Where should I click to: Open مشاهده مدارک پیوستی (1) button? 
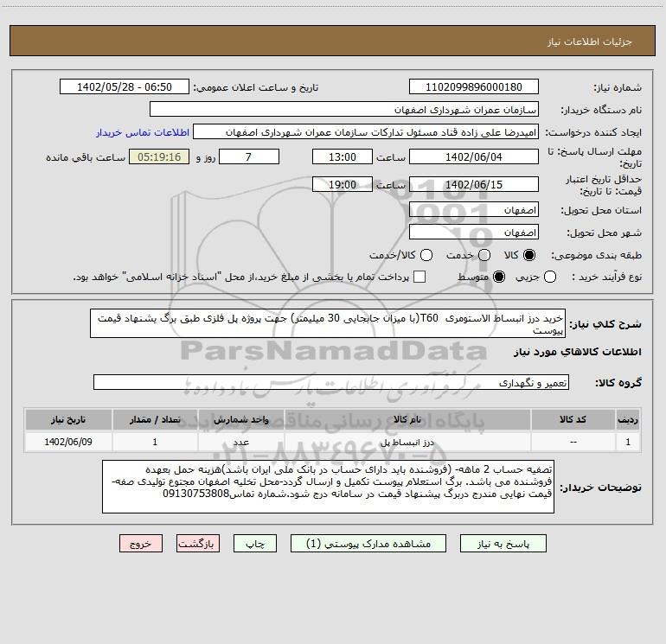point(368,544)
